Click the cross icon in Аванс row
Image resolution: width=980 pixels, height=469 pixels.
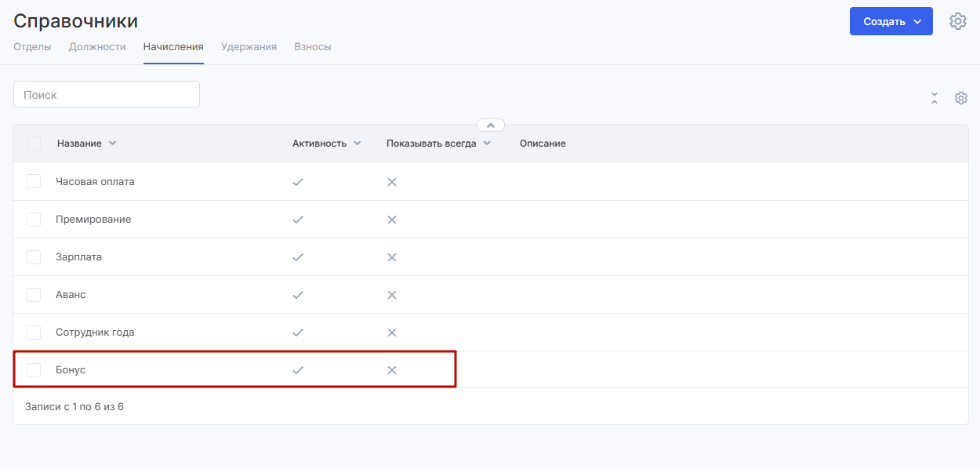[x=392, y=295]
